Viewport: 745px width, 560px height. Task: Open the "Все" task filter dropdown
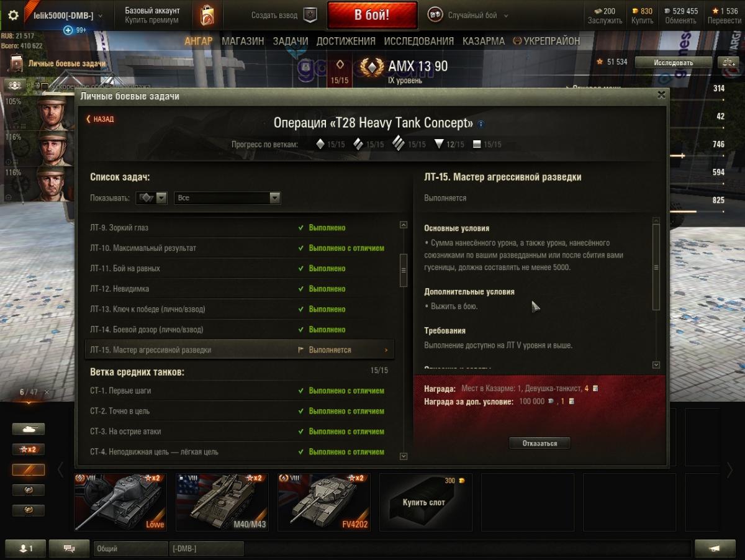227,198
